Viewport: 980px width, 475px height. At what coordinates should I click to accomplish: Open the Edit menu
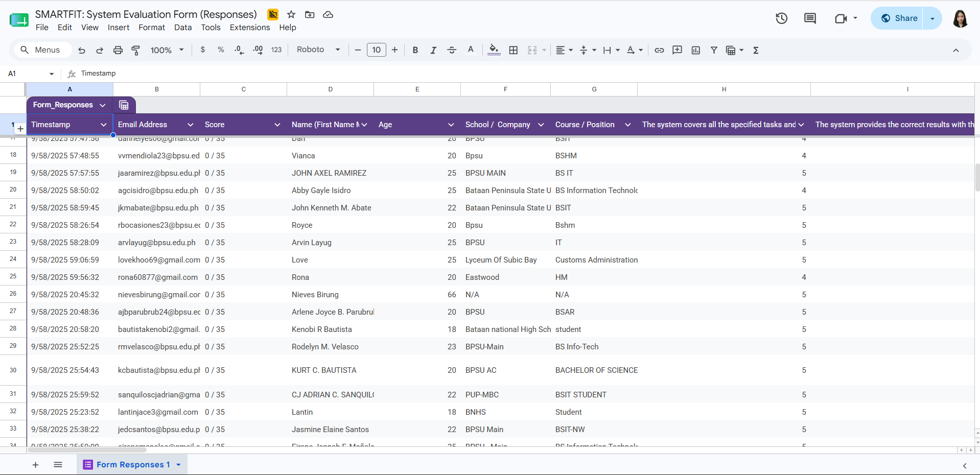64,28
